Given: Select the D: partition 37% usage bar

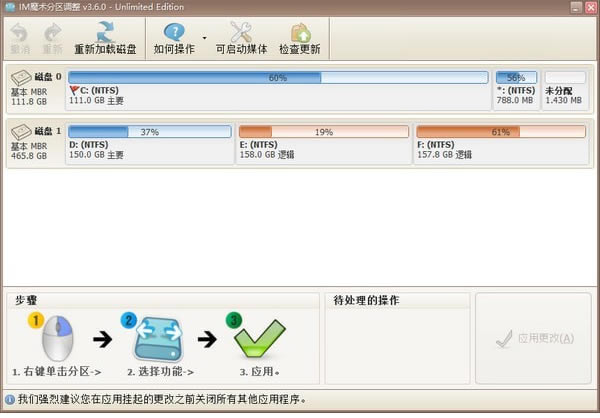Looking at the screenshot, I should (150, 132).
